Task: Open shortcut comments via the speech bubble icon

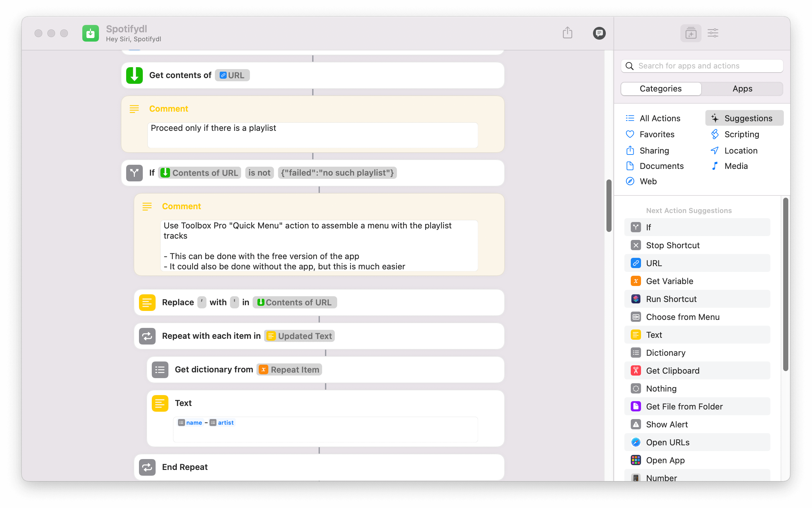Action: point(599,33)
